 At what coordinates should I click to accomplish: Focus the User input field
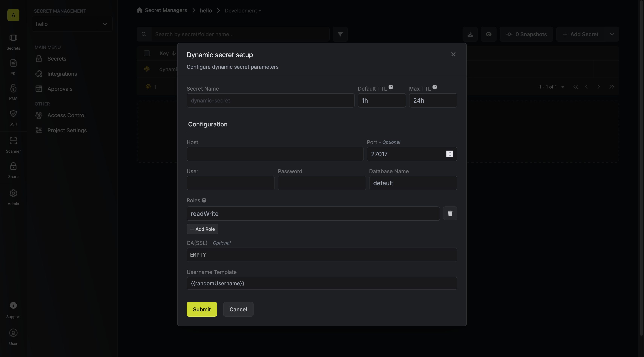coord(231,183)
